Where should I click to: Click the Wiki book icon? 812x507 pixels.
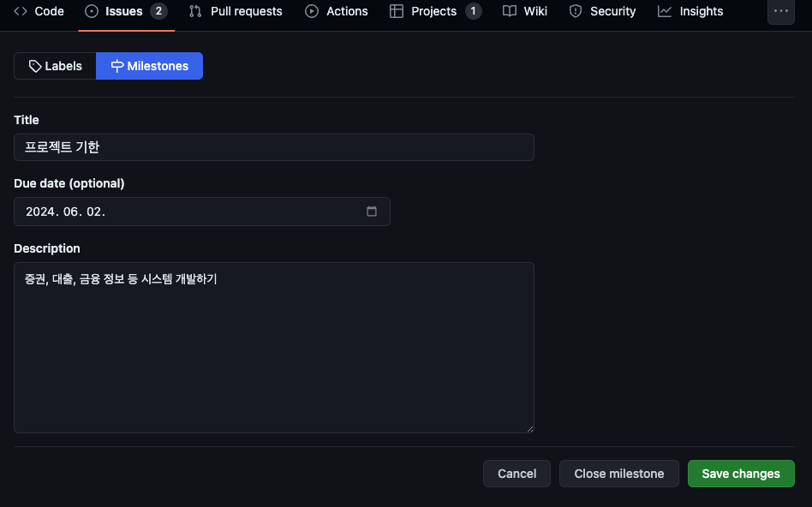point(510,11)
